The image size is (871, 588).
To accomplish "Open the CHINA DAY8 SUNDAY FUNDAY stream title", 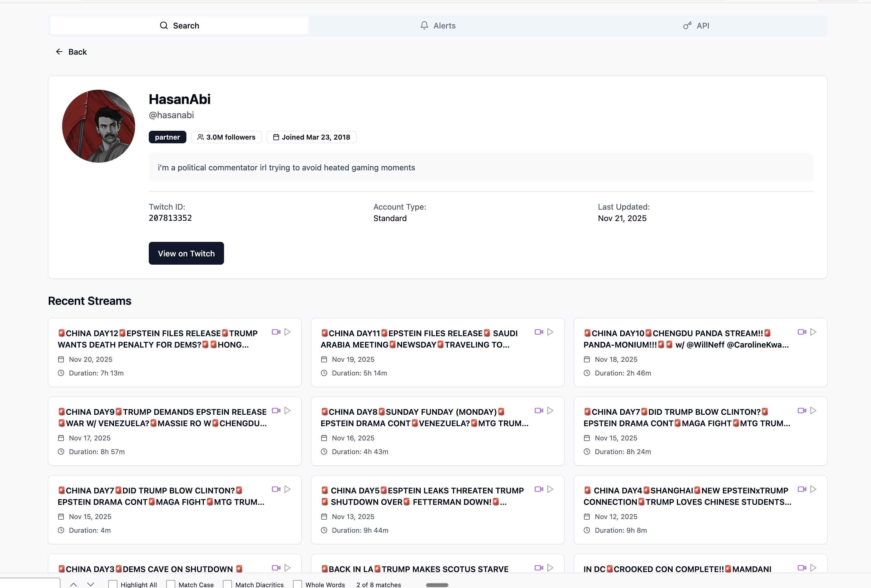I will pos(424,418).
